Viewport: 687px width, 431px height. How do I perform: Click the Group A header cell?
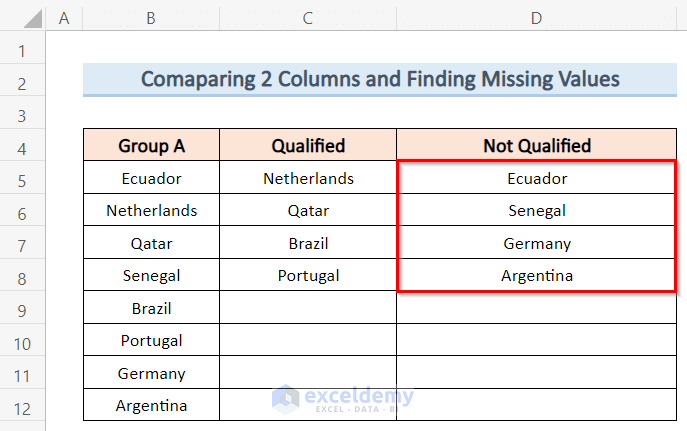151,146
